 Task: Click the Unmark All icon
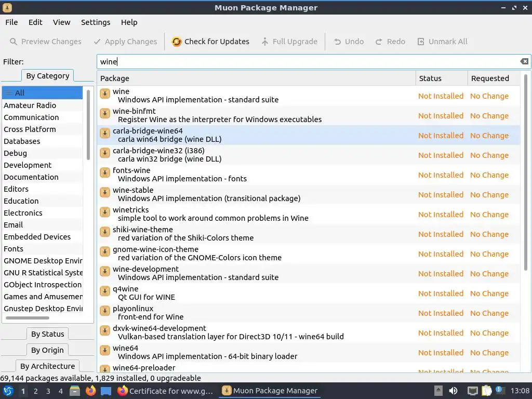coord(421,42)
